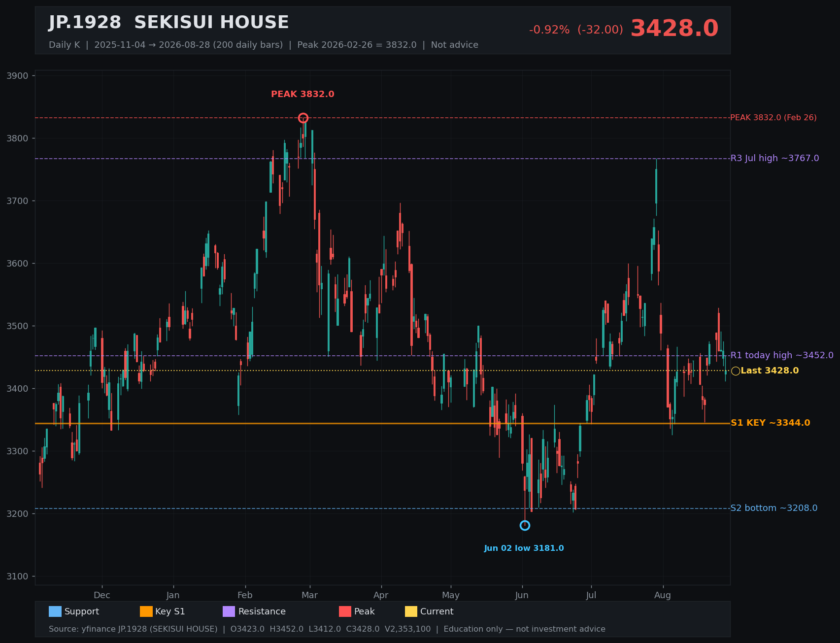Click the 'R1 today high ~3452.0' label
This screenshot has width=840, height=643.
pos(782,355)
